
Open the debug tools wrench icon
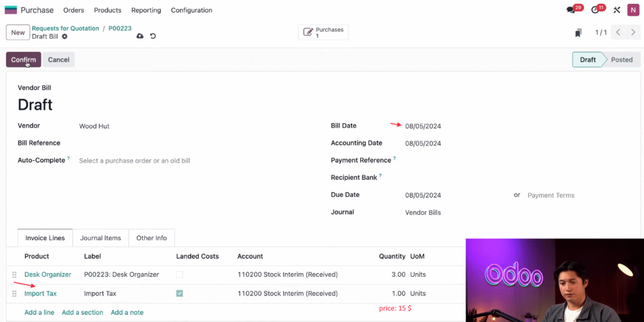click(616, 10)
